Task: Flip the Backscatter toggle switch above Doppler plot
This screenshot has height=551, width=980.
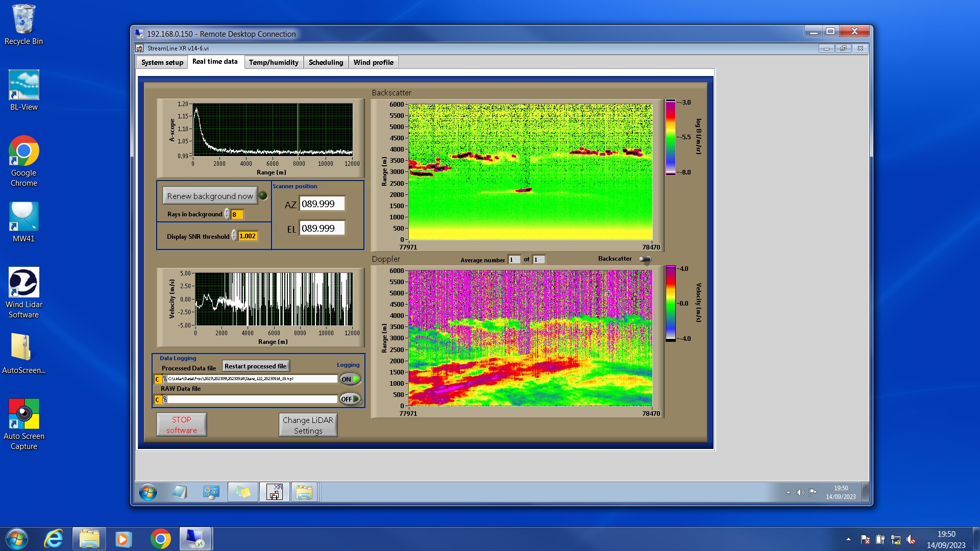Action: 645,260
